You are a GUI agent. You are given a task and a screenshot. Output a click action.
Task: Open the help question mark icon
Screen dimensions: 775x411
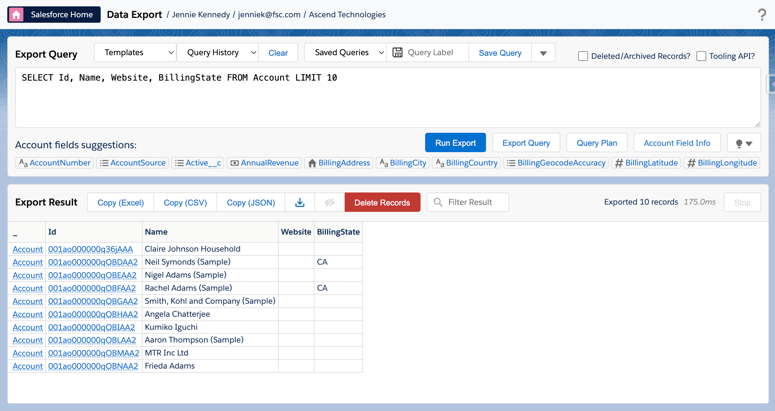pyautogui.click(x=761, y=15)
